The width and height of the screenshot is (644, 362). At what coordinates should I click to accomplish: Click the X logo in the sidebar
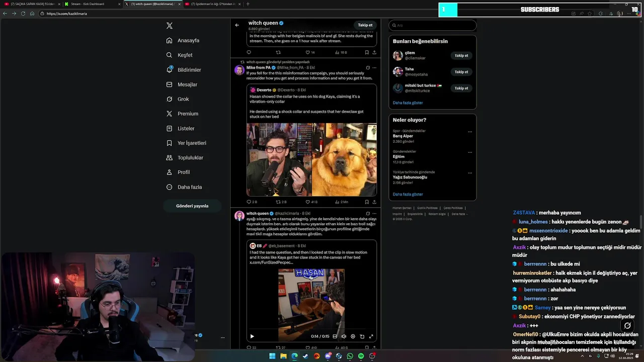click(x=170, y=26)
